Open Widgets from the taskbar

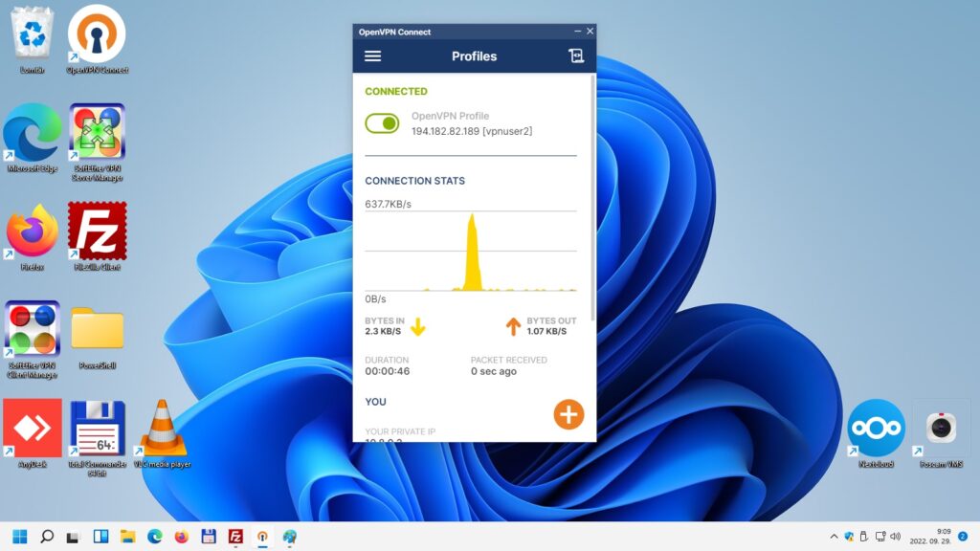(100, 537)
